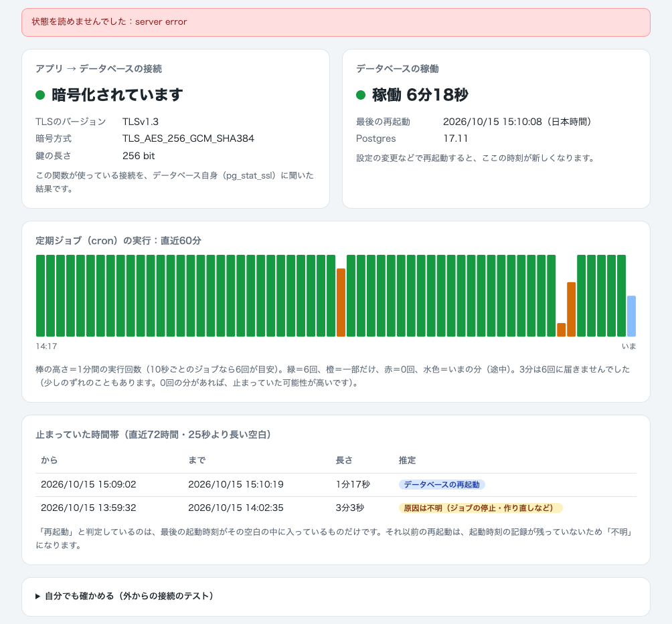The width and height of the screenshot is (672, 624).
Task: Select the Postgres version 17.11
Action: point(455,138)
